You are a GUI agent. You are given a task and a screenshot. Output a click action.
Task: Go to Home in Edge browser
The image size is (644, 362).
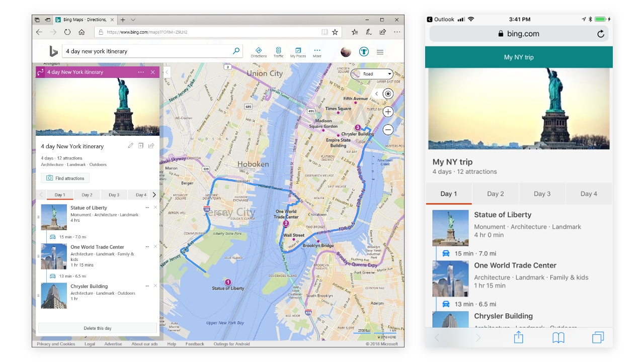point(82,32)
